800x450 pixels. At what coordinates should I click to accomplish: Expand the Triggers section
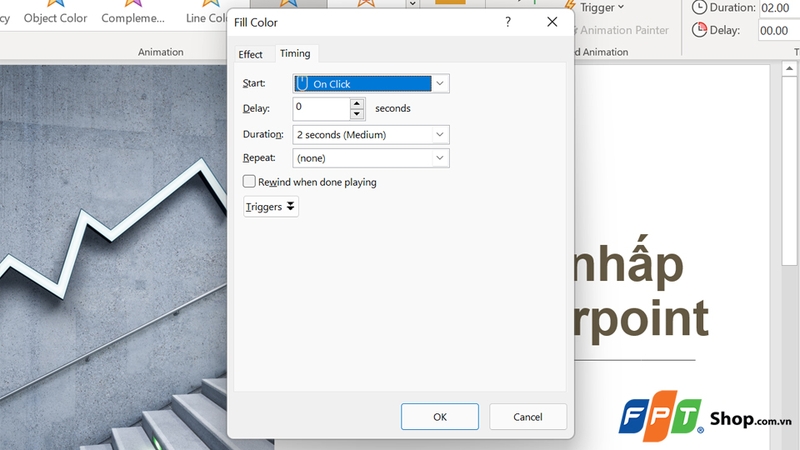pyautogui.click(x=271, y=206)
